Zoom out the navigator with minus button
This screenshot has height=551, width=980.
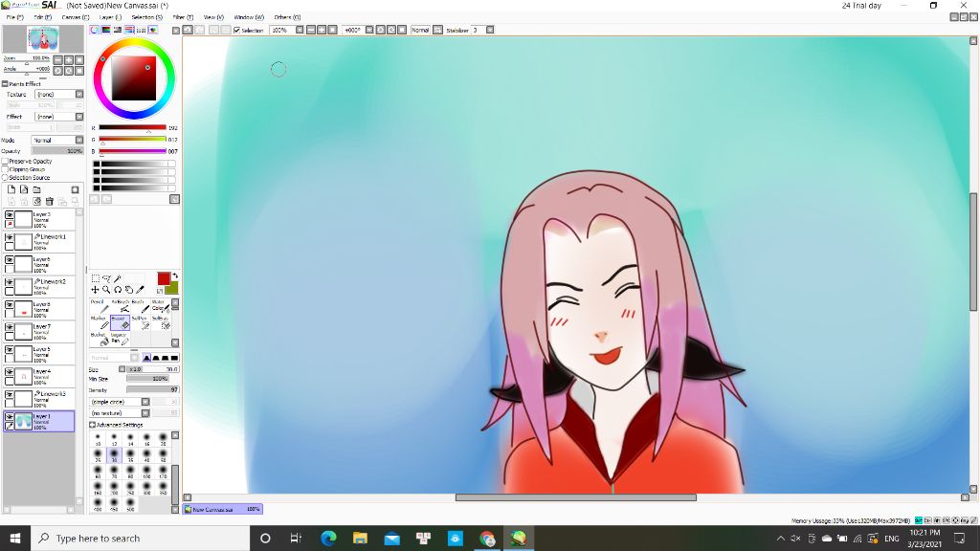click(x=57, y=60)
